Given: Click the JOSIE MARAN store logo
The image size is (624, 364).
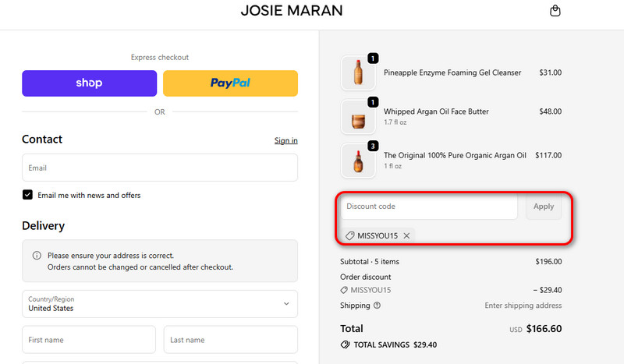Looking at the screenshot, I should 292,11.
